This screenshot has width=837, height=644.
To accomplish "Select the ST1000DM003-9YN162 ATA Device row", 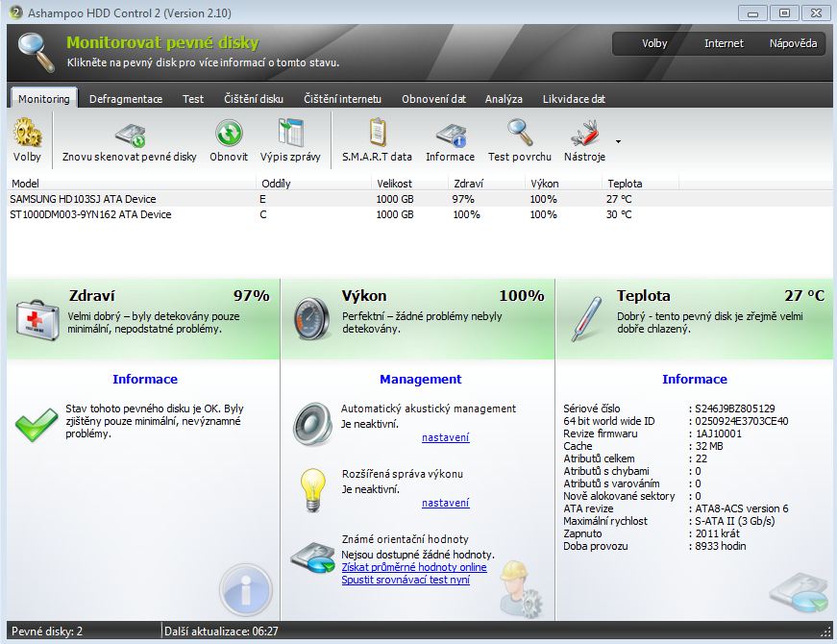I will coord(420,214).
